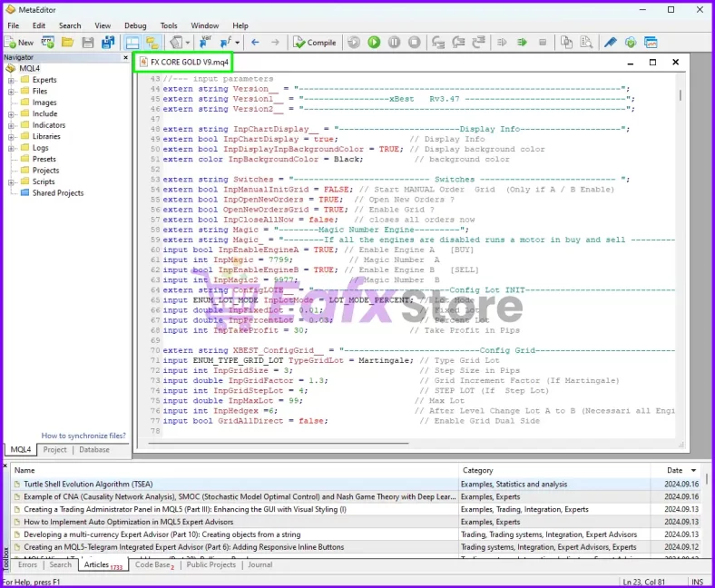Click the gray start profiling arrow icon
This screenshot has height=588, width=715.
(502, 43)
